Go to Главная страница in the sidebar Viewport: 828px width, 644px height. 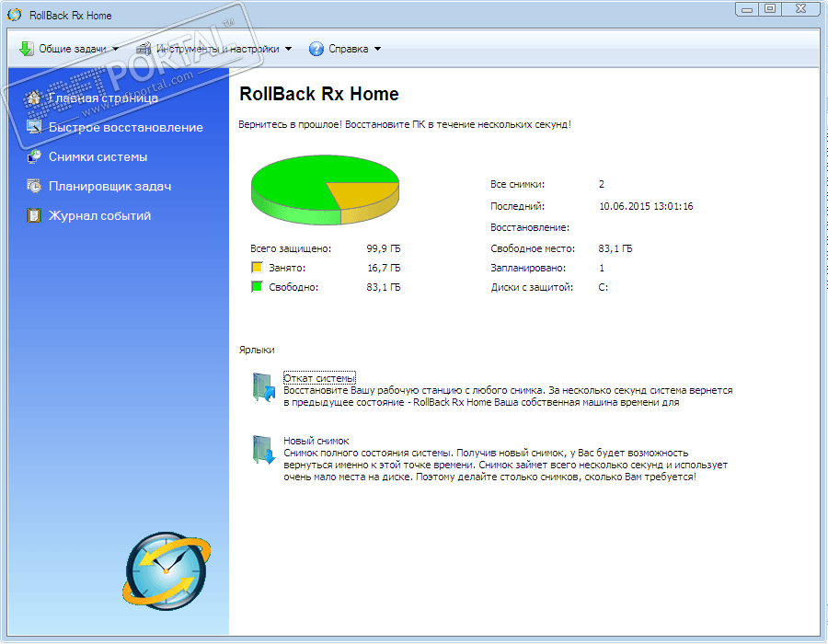(x=103, y=98)
